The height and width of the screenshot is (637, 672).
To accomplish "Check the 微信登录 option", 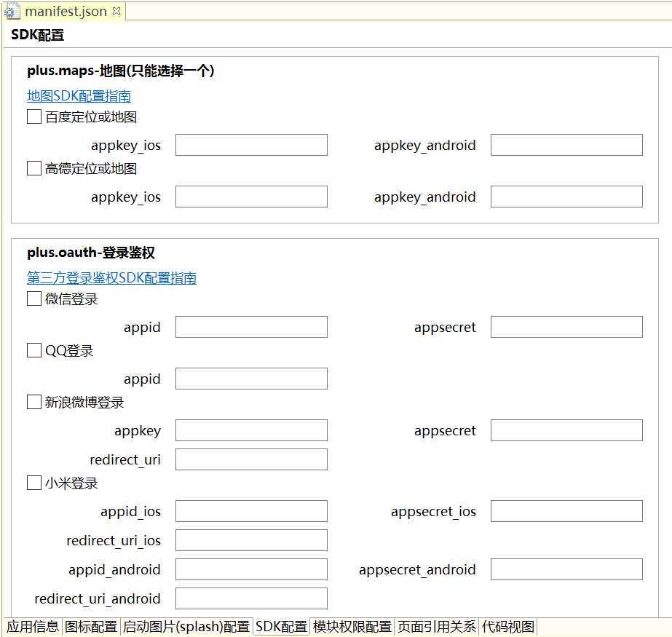I will point(34,299).
